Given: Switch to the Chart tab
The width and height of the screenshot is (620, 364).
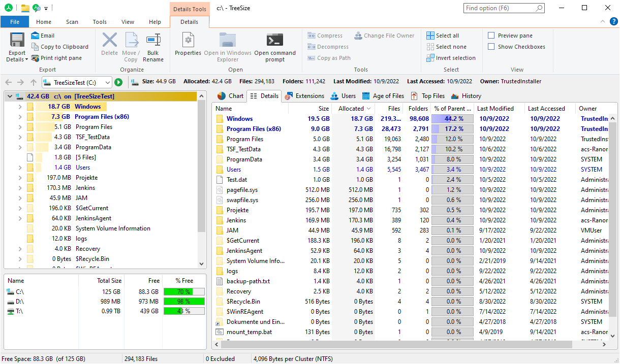Looking at the screenshot, I should (230, 96).
